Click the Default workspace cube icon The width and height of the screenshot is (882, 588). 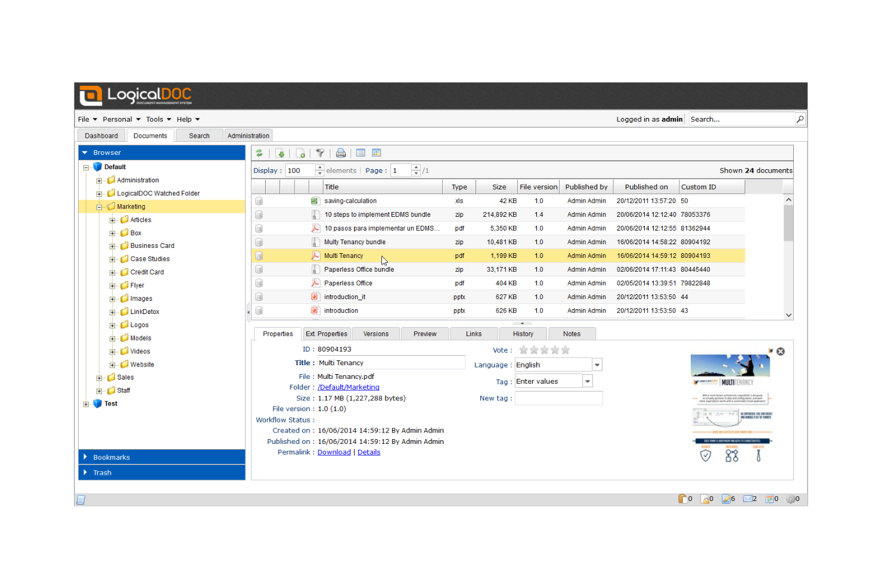click(x=98, y=167)
